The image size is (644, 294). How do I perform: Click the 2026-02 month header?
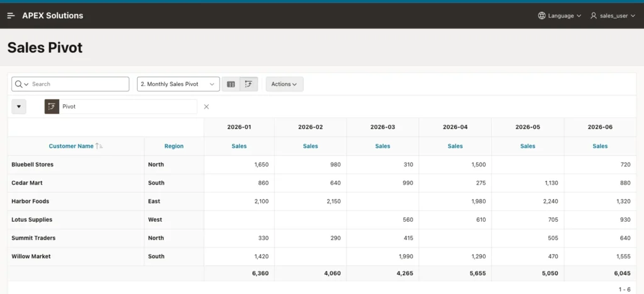coord(311,127)
